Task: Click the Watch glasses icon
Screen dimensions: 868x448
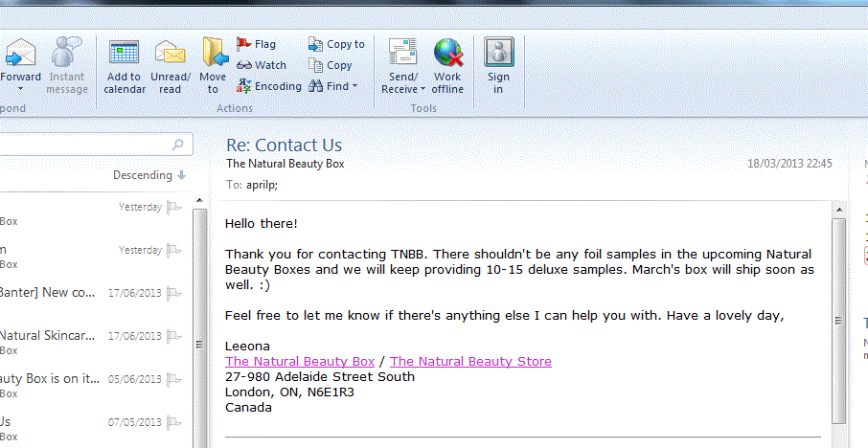Action: coord(244,65)
